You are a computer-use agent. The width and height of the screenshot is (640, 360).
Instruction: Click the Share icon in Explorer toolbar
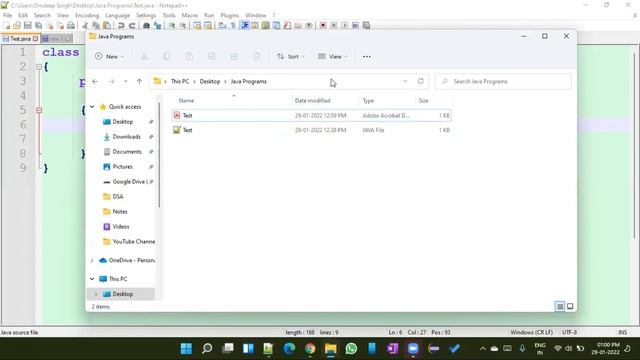[234, 56]
